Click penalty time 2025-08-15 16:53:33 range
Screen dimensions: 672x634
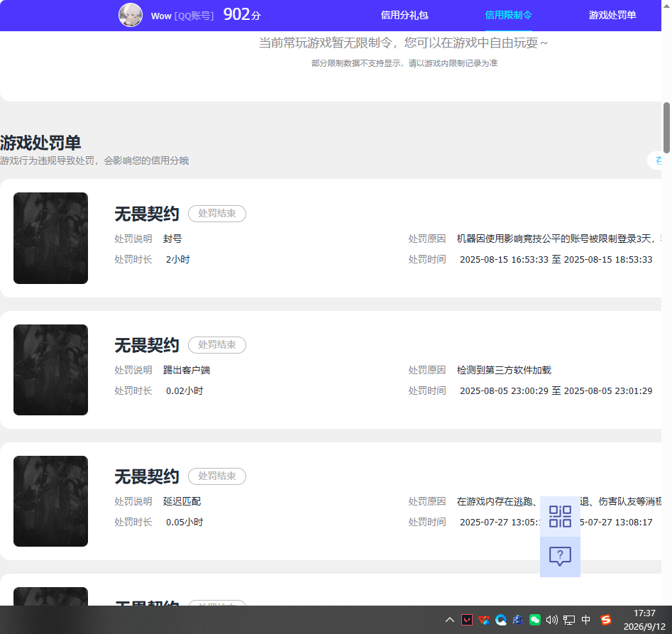556,259
